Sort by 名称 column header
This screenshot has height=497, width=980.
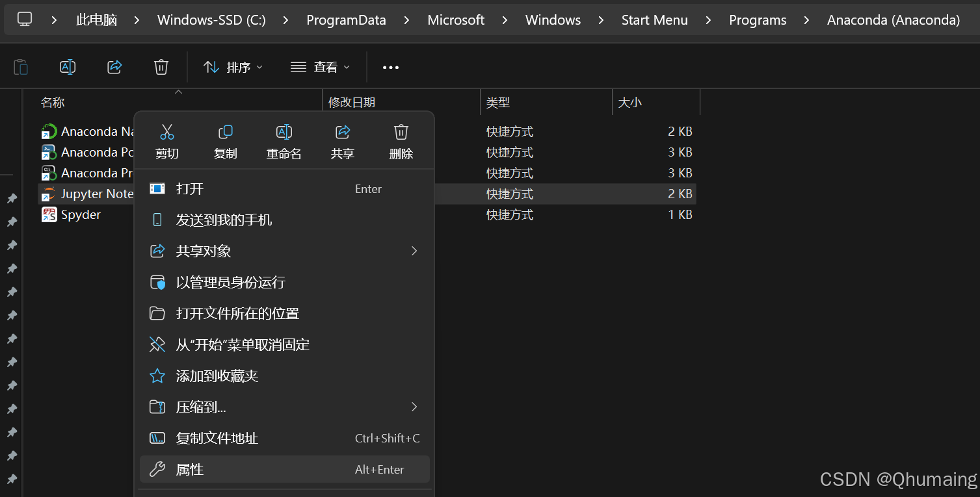tap(53, 102)
